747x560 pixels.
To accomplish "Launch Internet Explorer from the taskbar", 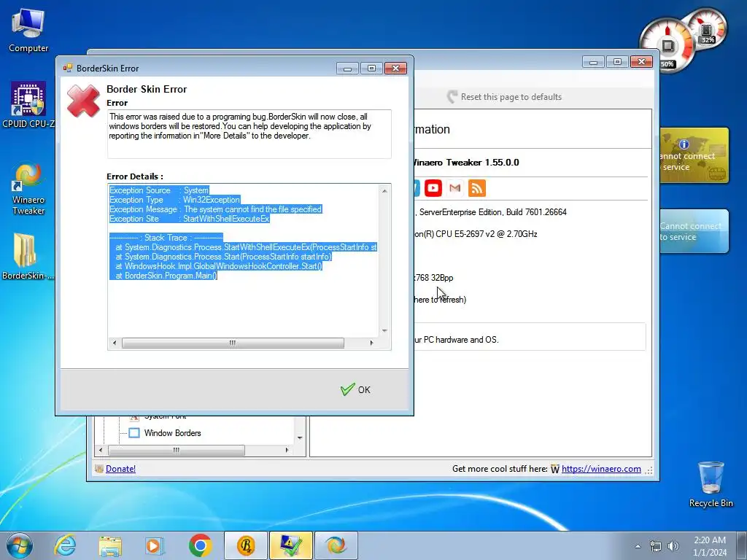I will pos(64,545).
